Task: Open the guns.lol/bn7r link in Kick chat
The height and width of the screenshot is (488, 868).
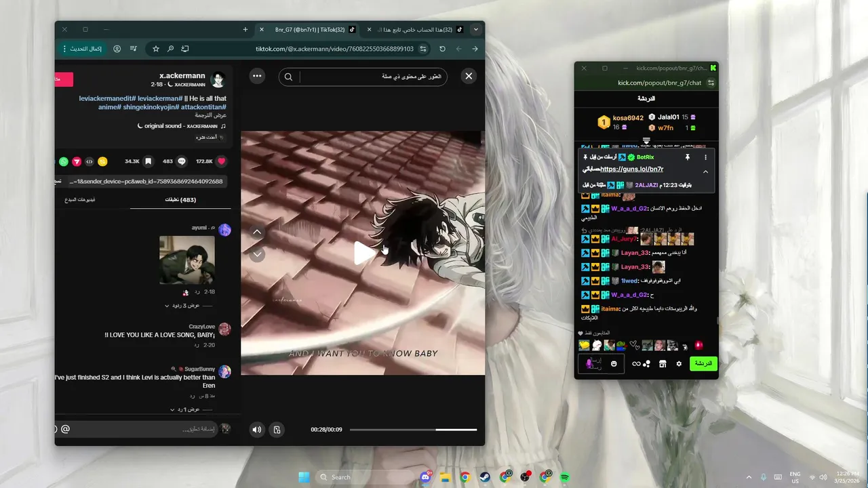Action: [x=631, y=169]
